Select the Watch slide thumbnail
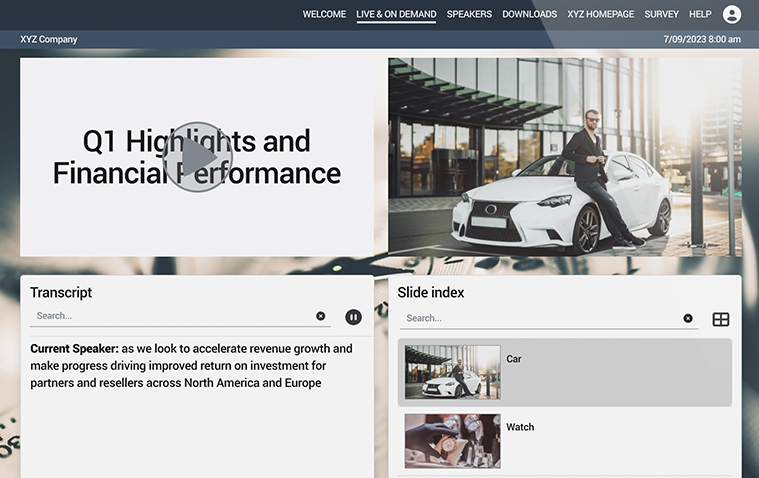The width and height of the screenshot is (759, 478). 453,441
